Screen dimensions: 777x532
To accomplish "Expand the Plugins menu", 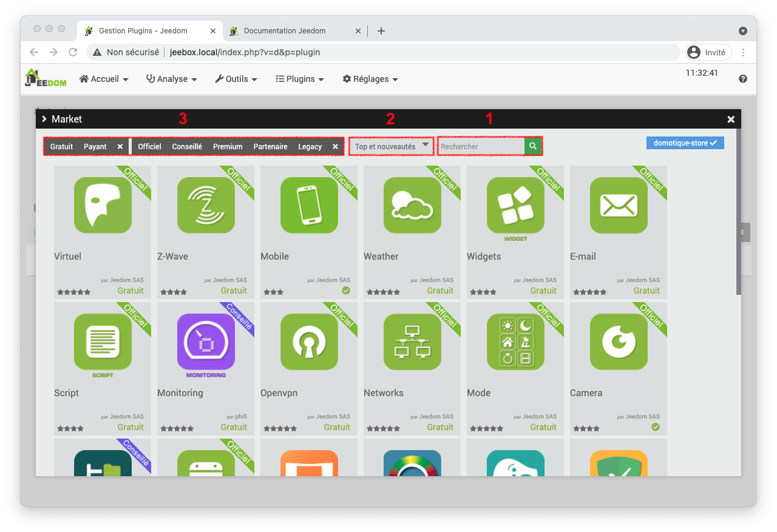I will point(300,79).
